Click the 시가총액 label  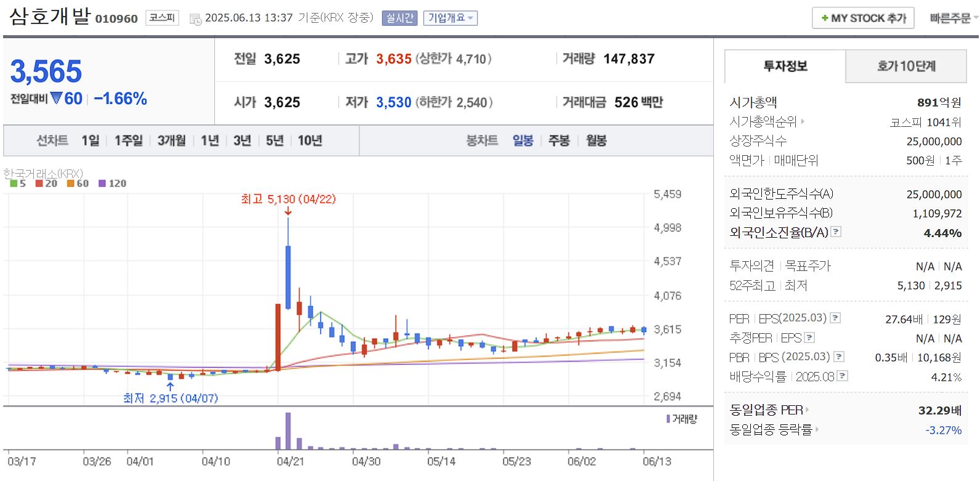point(753,102)
